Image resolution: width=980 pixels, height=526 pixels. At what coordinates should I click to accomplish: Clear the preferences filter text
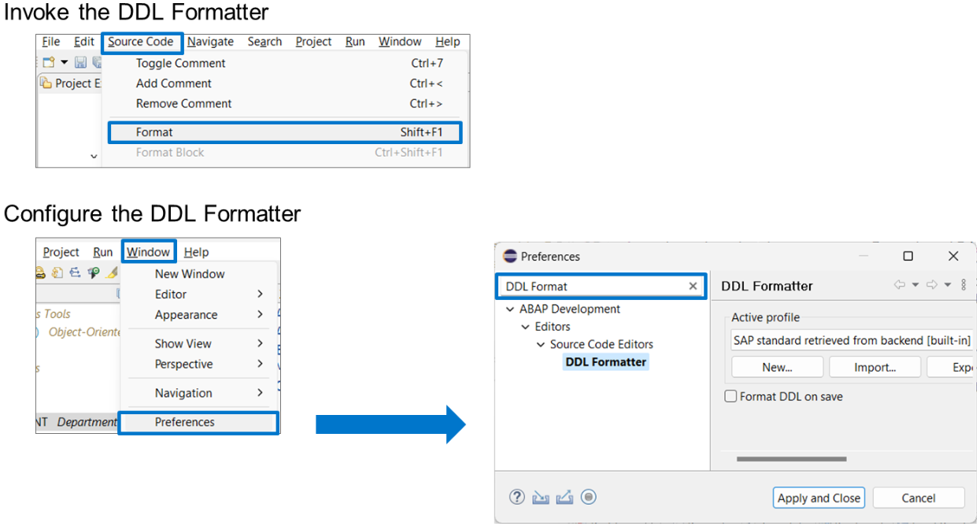click(x=693, y=287)
